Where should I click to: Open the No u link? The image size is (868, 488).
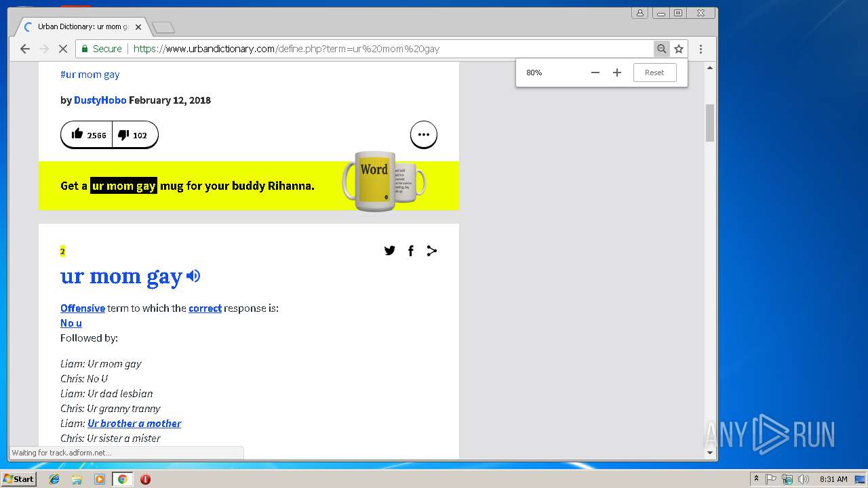click(x=71, y=323)
